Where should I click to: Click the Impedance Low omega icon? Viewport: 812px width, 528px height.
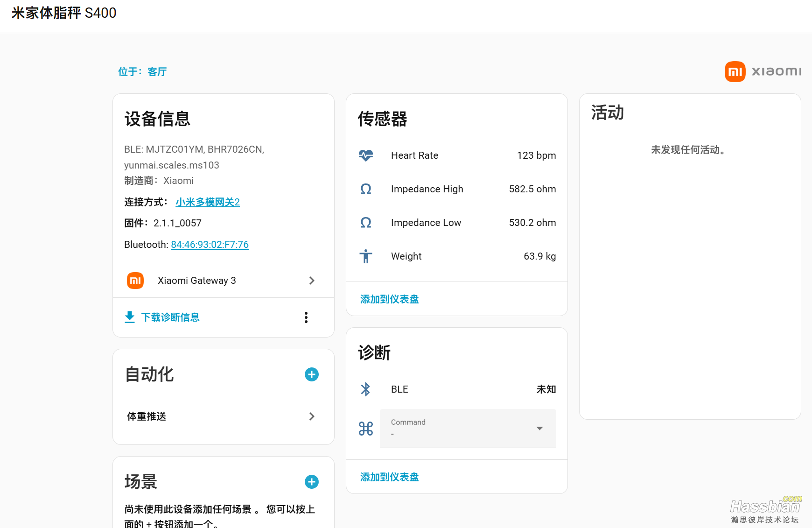point(366,223)
